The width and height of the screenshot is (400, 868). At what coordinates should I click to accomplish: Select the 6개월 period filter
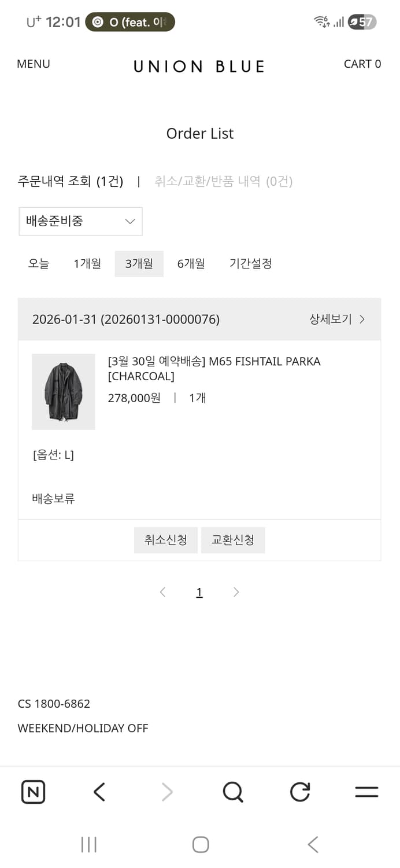pos(191,264)
